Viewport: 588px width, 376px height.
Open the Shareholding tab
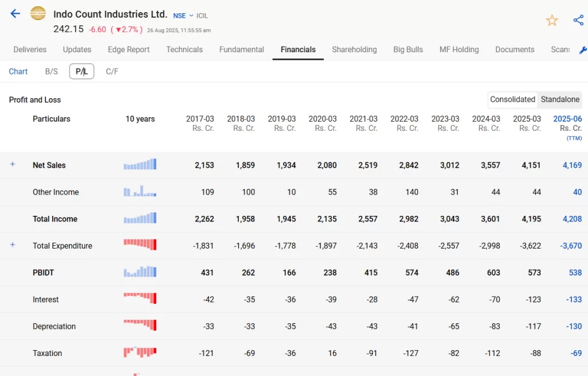click(354, 49)
